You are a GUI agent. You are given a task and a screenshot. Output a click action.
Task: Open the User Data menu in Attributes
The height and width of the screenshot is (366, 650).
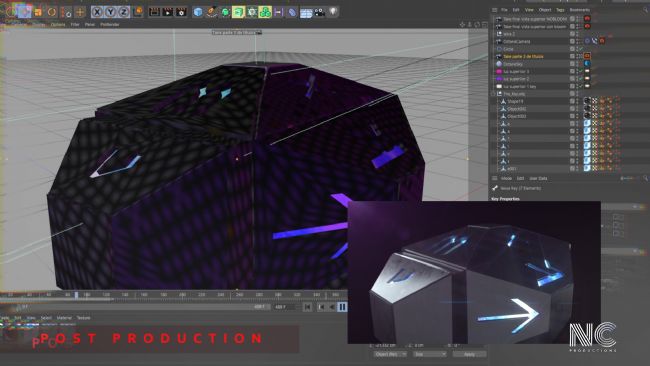tap(538, 178)
